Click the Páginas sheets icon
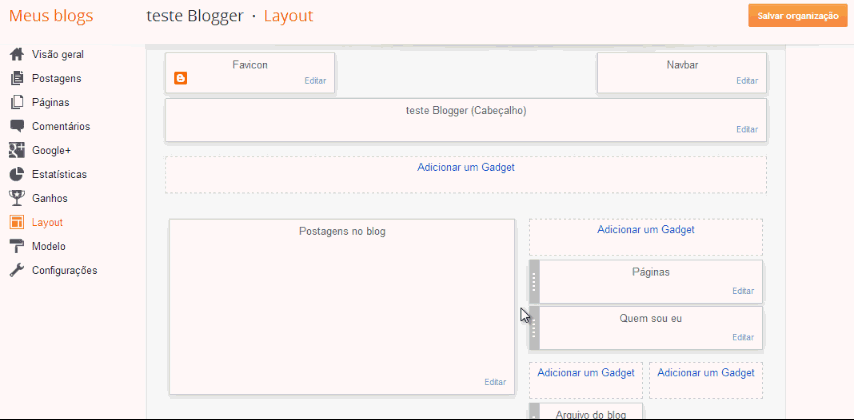Screen dimensions: 854x420 pos(17,102)
